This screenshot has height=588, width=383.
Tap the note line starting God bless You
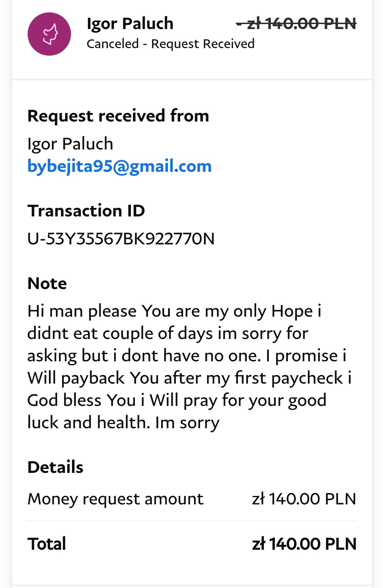(177, 400)
